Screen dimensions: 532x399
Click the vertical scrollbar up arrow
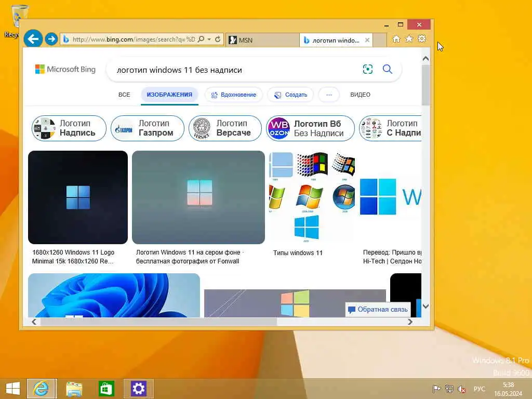426,59
